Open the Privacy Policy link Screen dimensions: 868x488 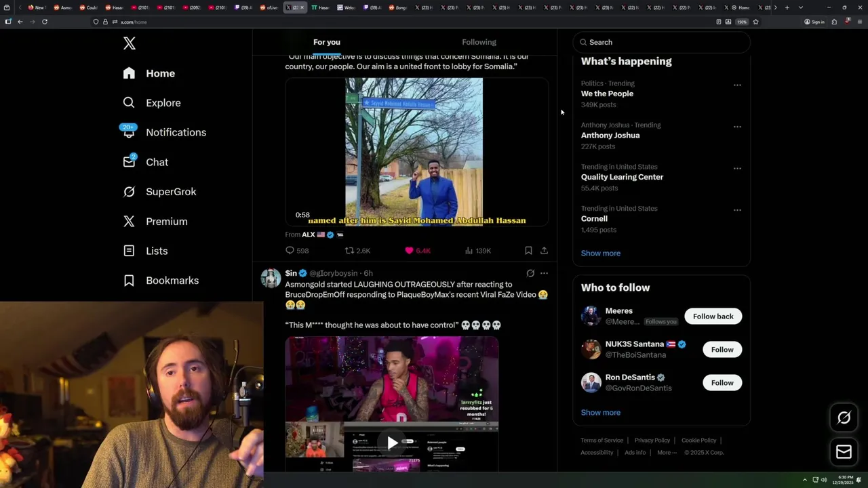652,441
